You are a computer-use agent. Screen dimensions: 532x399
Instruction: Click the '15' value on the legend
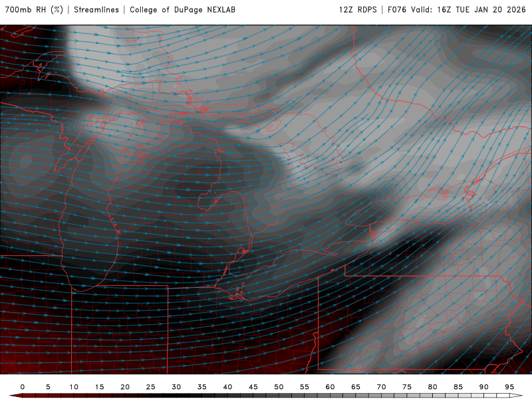click(99, 387)
